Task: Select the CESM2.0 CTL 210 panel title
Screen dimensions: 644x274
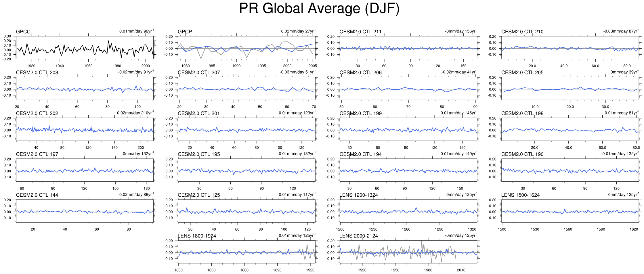Action: click(x=522, y=32)
